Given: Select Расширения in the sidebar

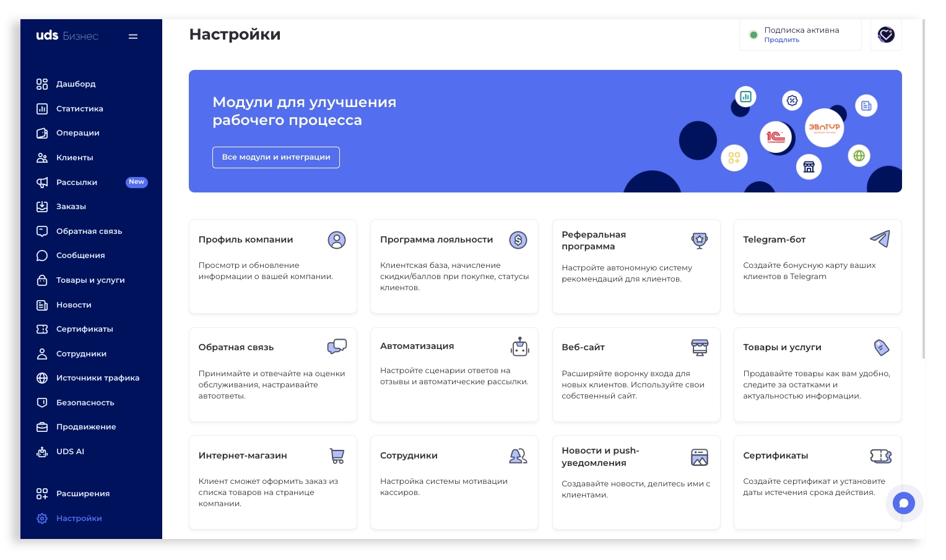Looking at the screenshot, I should (82, 494).
